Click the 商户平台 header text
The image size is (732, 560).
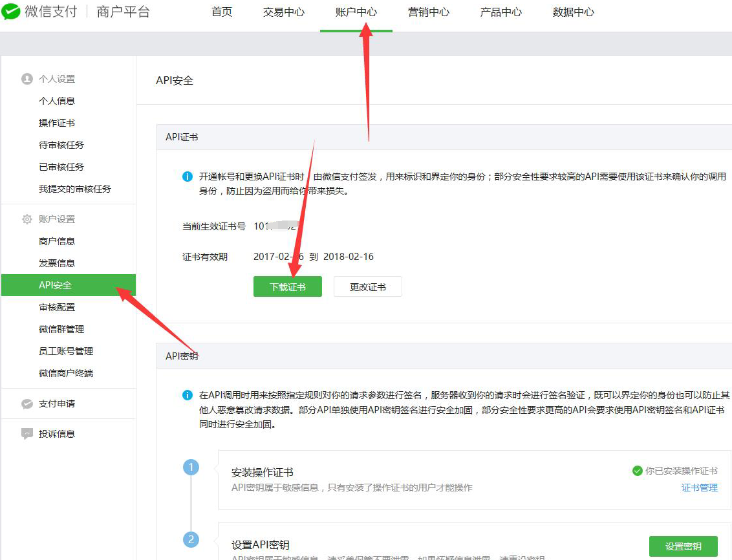(124, 12)
